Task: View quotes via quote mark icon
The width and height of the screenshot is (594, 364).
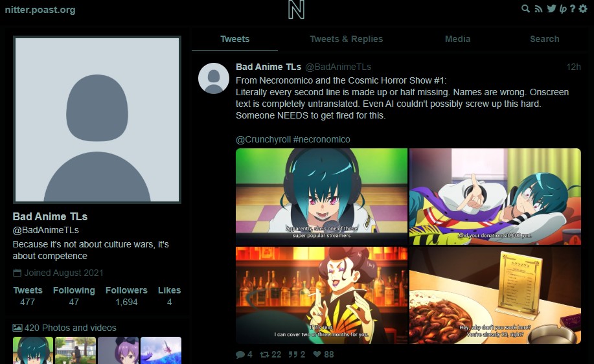Action: (x=293, y=354)
